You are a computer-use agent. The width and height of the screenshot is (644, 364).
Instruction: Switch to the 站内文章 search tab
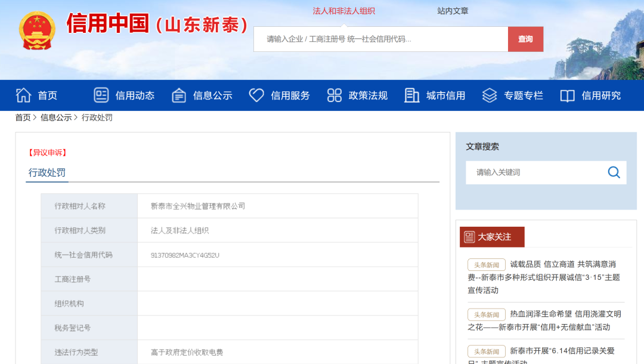point(453,11)
